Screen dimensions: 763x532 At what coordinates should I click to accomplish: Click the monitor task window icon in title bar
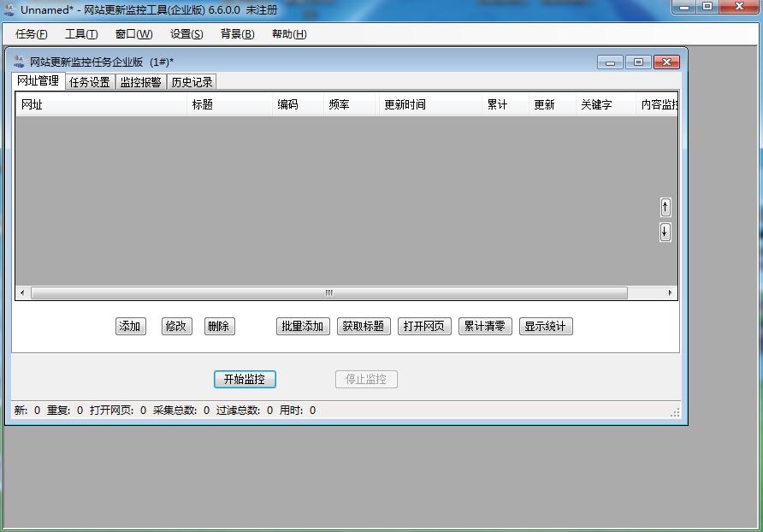tap(17, 62)
